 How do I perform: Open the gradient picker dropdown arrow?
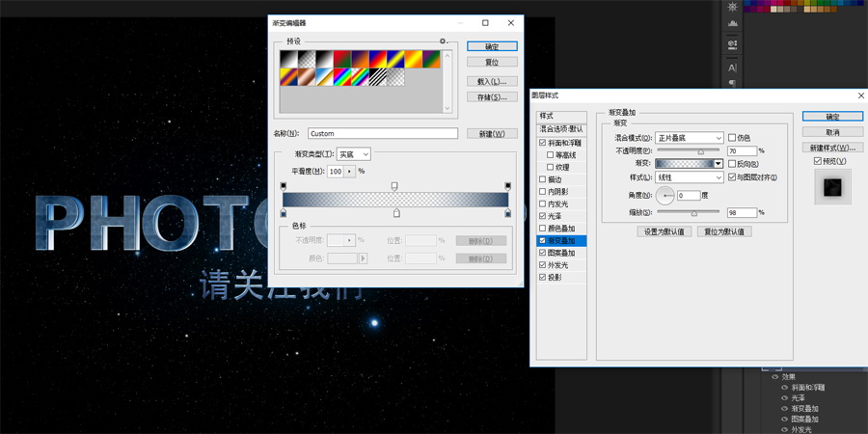tap(719, 164)
